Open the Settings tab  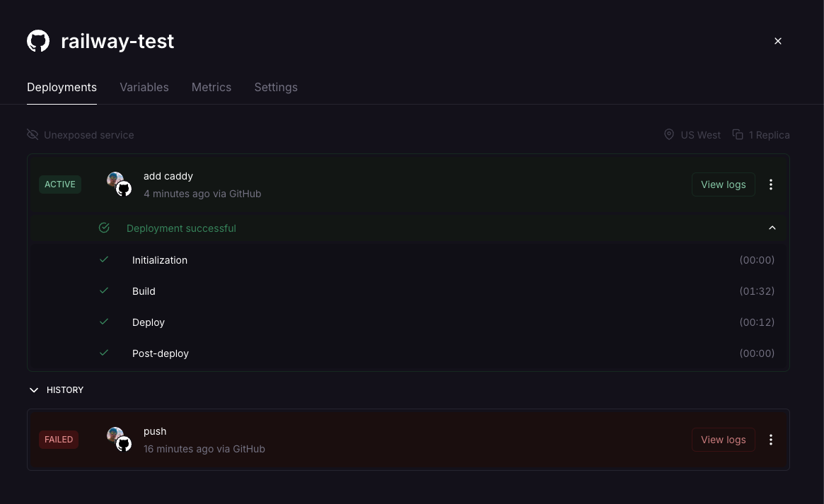tap(276, 87)
